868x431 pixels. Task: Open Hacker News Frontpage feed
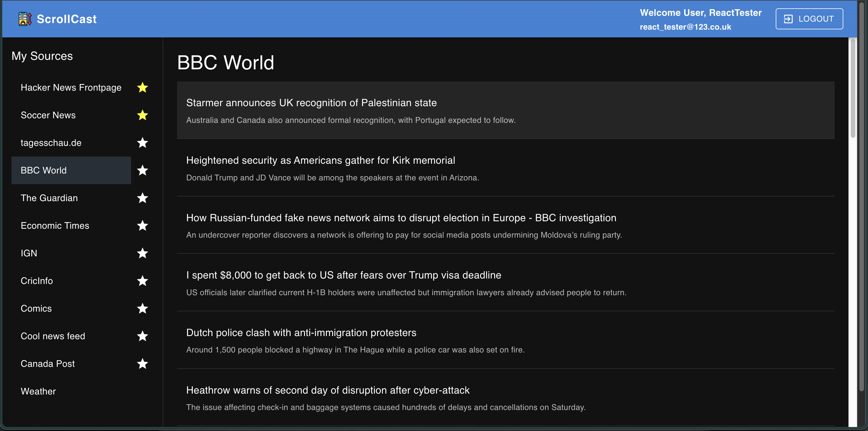71,88
